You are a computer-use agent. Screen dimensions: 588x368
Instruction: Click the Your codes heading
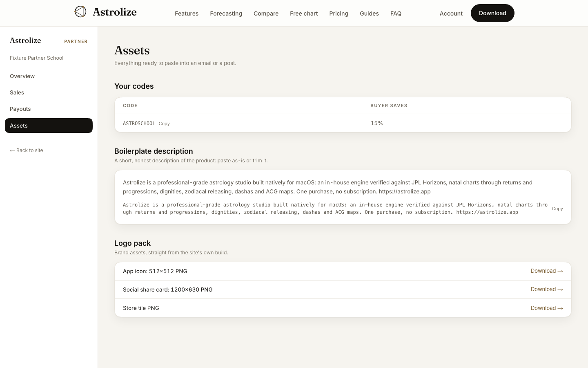click(x=134, y=86)
